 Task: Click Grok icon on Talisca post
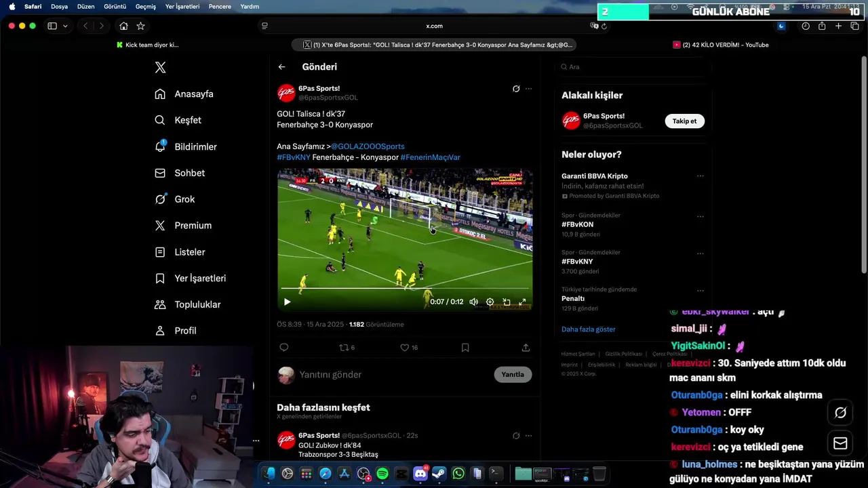516,89
